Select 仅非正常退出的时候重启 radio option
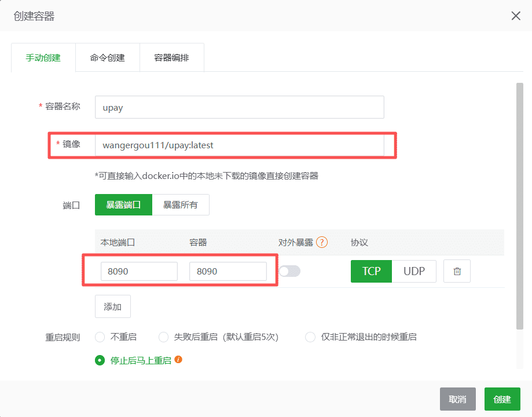Image resolution: width=532 pixels, height=417 pixels. 361,337
